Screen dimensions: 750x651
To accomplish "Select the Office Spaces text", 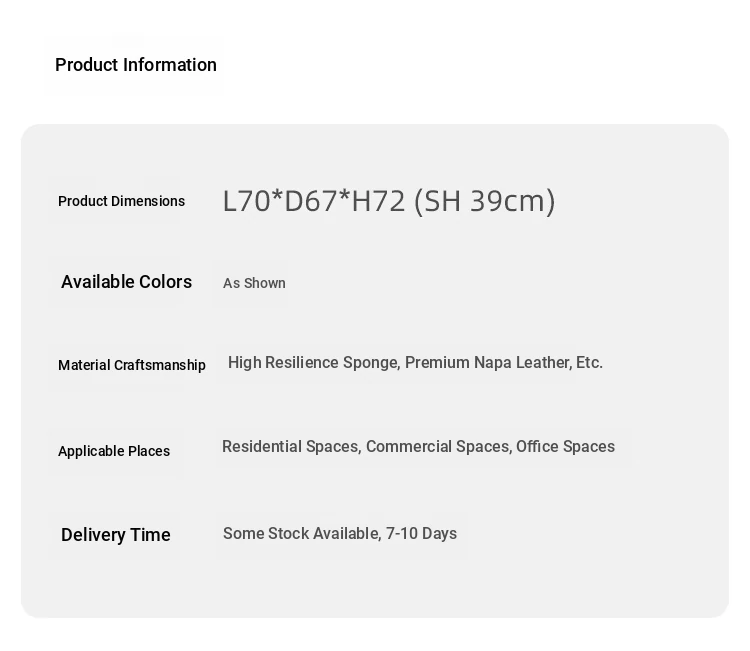I will (x=565, y=447).
